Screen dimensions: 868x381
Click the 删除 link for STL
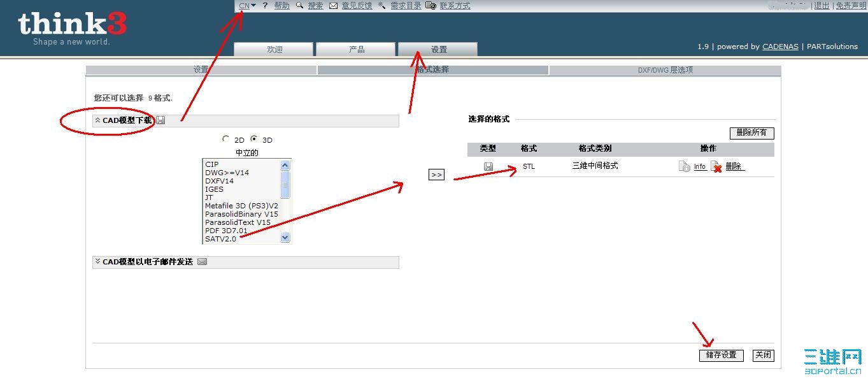[x=734, y=166]
